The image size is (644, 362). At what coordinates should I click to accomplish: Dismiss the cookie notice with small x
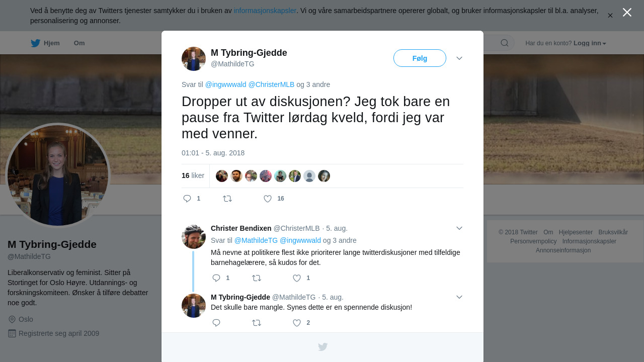(x=610, y=16)
